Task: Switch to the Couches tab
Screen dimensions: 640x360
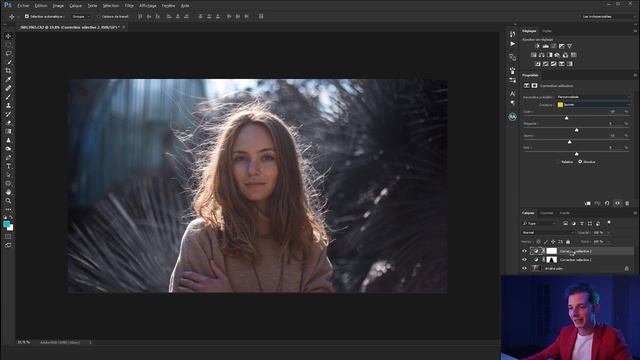Action: [x=547, y=213]
